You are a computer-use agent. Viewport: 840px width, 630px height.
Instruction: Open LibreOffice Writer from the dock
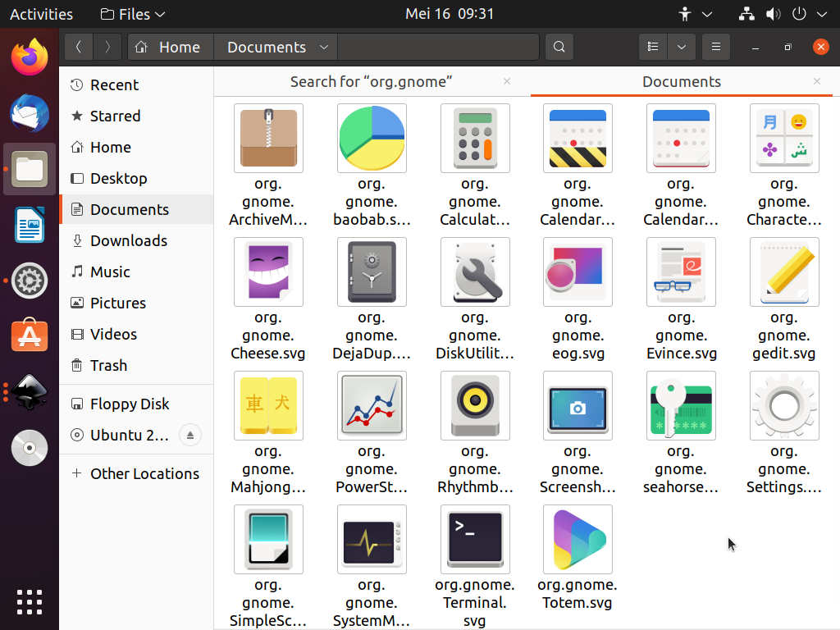click(x=30, y=225)
